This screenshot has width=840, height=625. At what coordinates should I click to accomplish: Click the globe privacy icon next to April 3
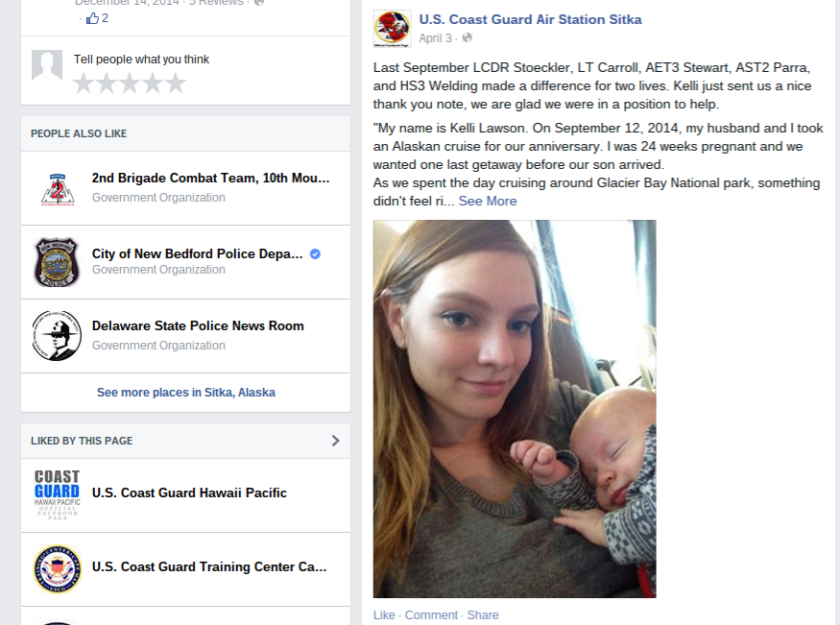pyautogui.click(x=468, y=38)
